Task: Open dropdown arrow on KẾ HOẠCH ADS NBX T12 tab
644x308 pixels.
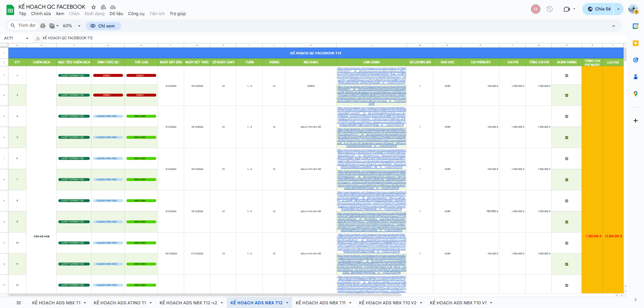Action: pos(287,303)
